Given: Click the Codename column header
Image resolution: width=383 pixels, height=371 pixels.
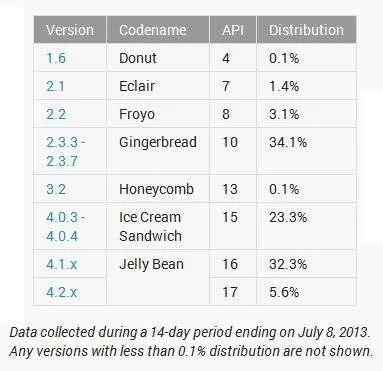Looking at the screenshot, I should 158,30.
